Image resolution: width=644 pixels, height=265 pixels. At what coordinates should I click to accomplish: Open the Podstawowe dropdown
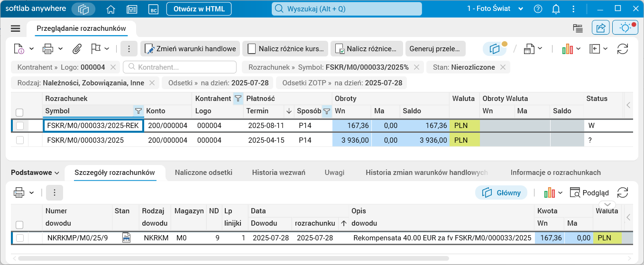coord(35,173)
